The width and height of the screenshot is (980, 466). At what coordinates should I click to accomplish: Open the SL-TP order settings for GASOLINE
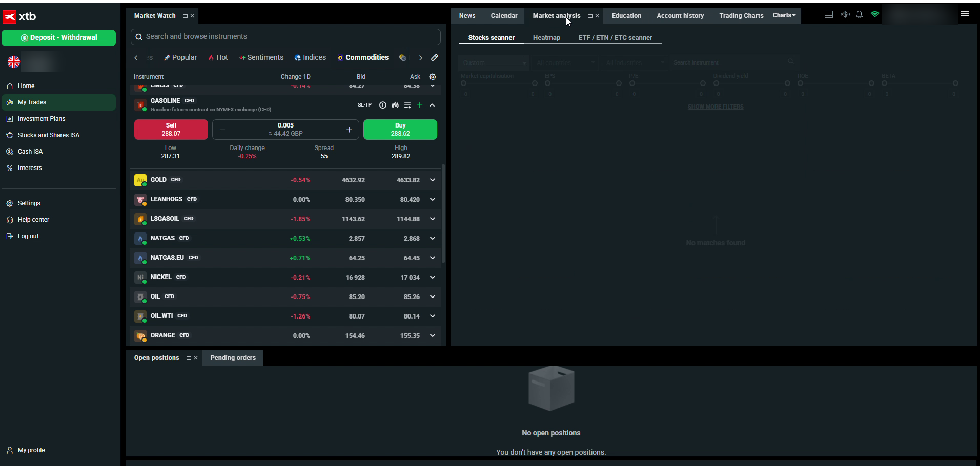click(x=364, y=105)
